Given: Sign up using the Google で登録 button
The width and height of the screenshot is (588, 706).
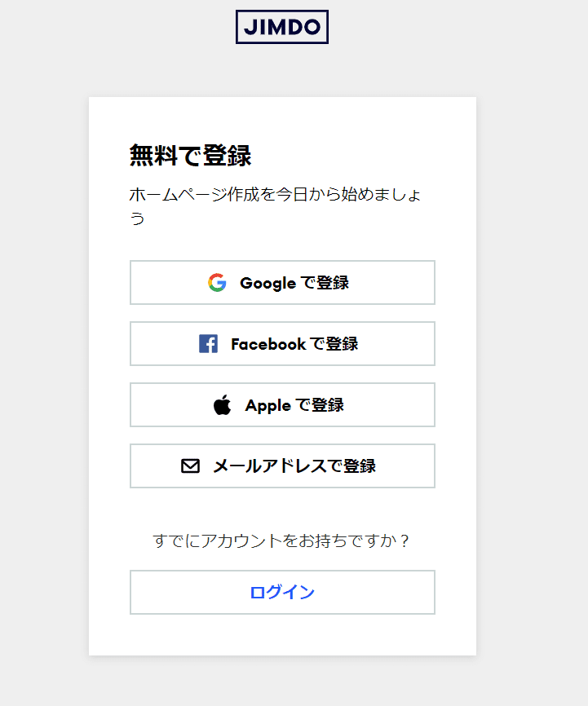Looking at the screenshot, I should (x=282, y=282).
